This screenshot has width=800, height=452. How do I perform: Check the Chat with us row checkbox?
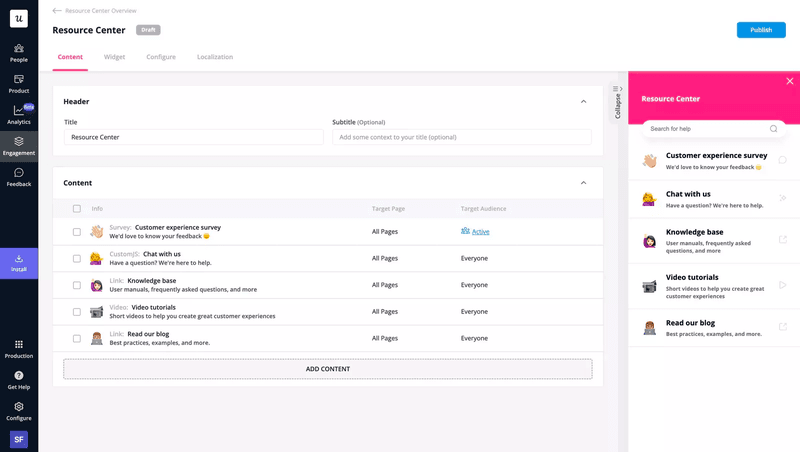click(77, 259)
